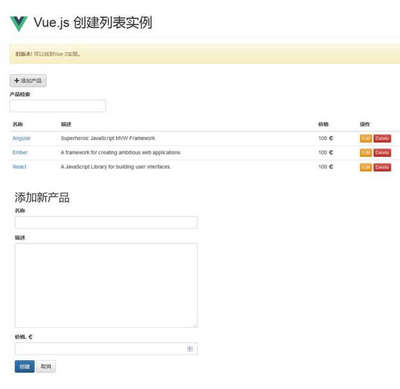This screenshot has height=389, width=400.
Task: Click the '100 €' price in the Ember row
Action: tap(326, 152)
